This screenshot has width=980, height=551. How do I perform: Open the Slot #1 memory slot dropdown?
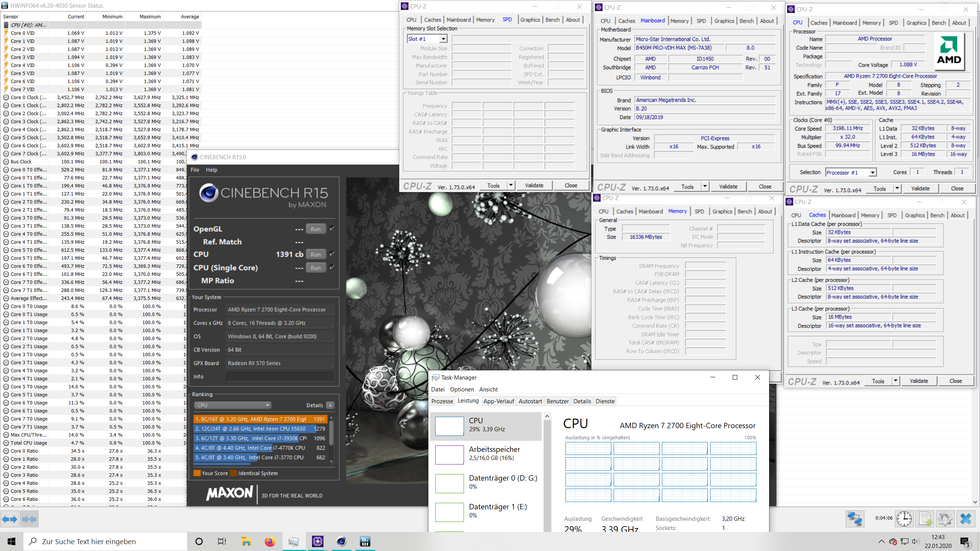click(x=443, y=39)
